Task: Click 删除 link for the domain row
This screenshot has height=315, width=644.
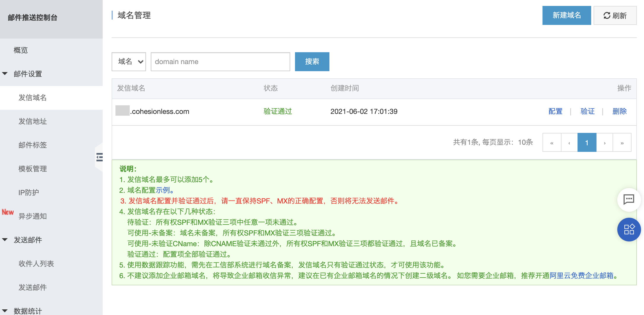Action: click(619, 112)
